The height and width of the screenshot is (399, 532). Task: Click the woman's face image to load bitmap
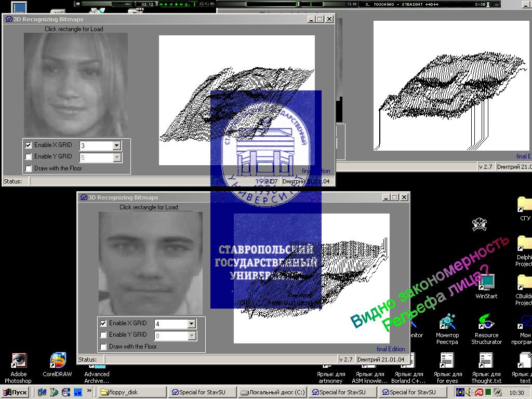(x=76, y=85)
